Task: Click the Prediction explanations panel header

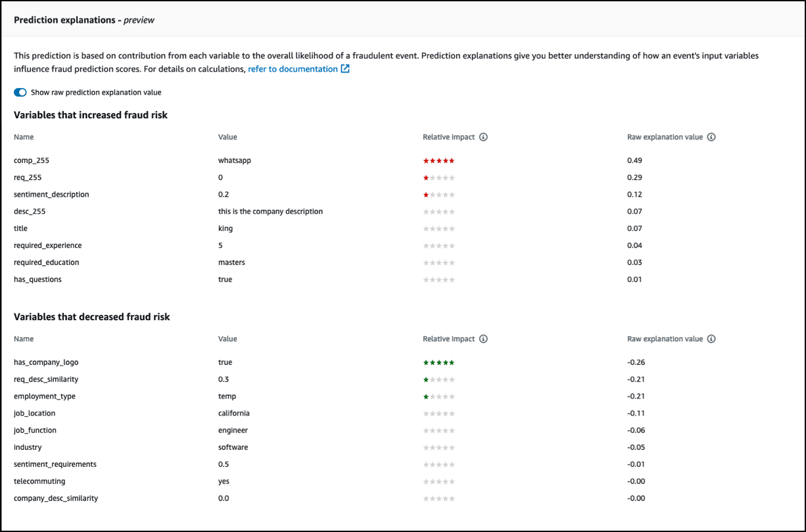Action: point(84,20)
